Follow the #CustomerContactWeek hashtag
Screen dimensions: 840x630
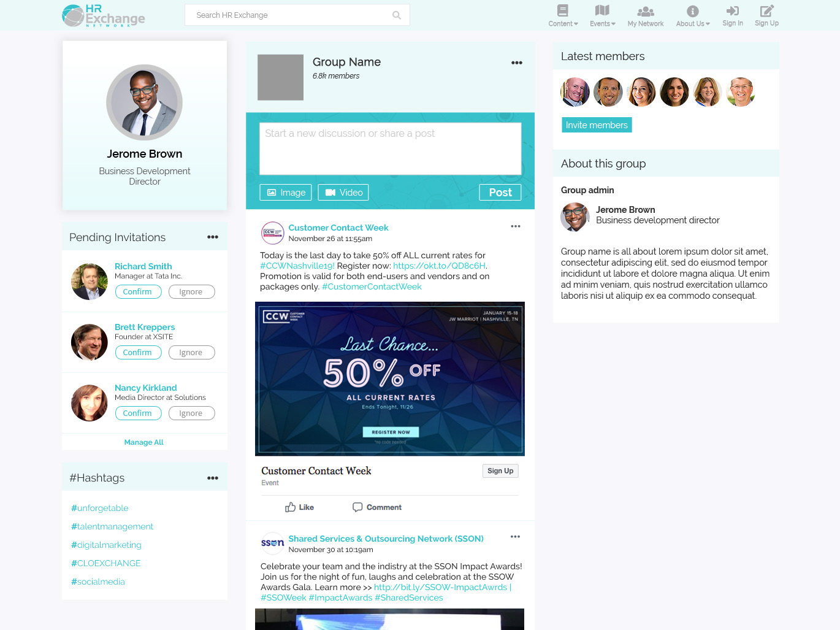372,286
